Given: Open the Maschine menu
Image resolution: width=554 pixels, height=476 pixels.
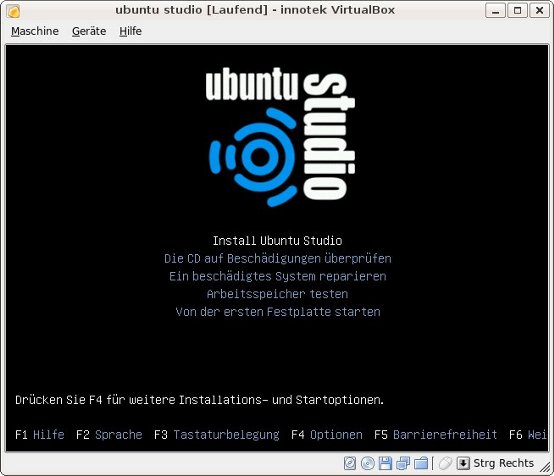Looking at the screenshot, I should click(35, 31).
